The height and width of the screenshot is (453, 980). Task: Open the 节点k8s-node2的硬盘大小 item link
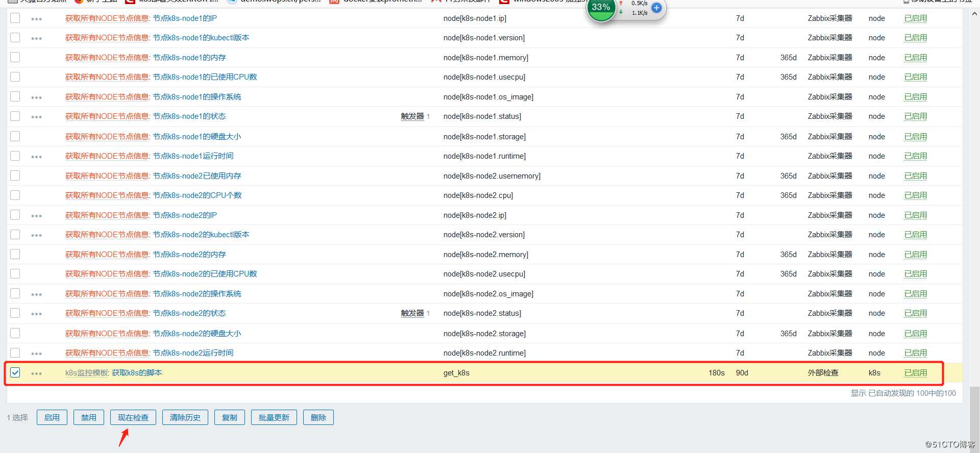[x=197, y=334]
